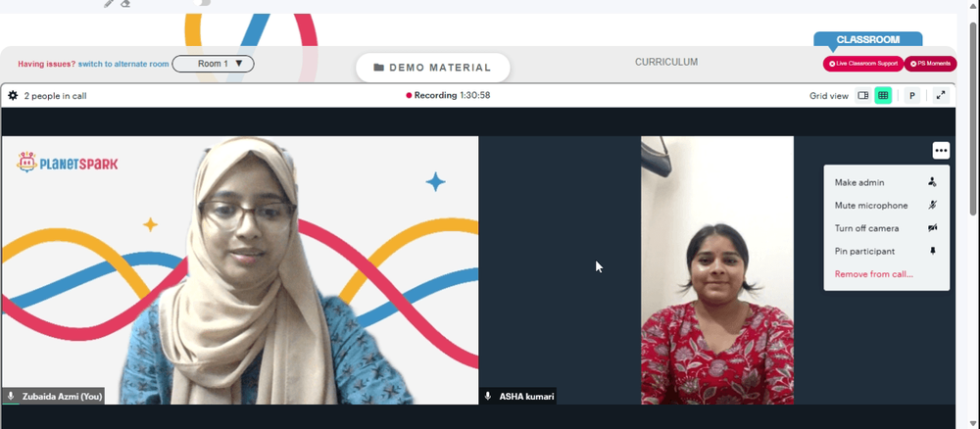Select Remove from call... option

click(886, 274)
